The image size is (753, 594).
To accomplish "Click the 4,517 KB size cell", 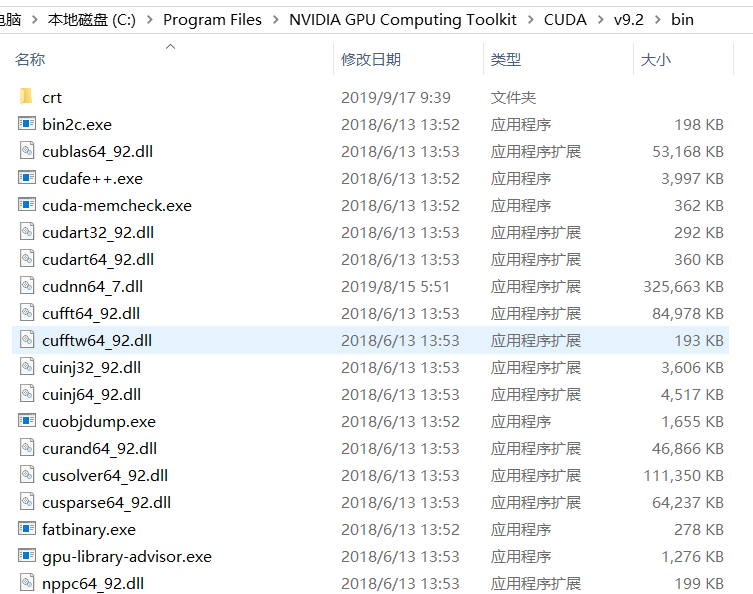I will coord(692,394).
